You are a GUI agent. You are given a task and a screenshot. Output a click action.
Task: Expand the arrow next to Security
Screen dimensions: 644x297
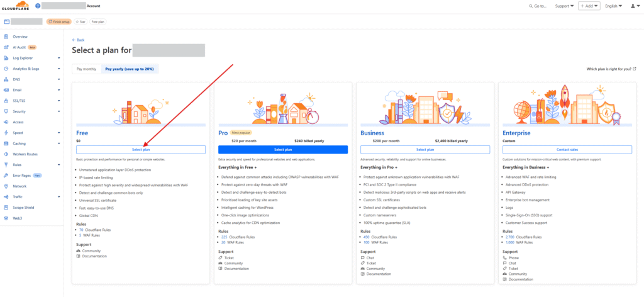coord(58,111)
